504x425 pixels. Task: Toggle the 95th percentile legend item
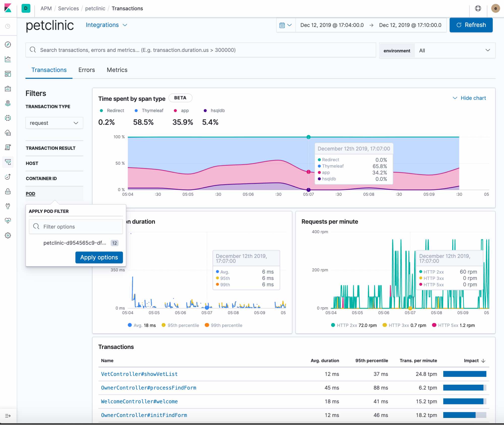[x=180, y=325]
